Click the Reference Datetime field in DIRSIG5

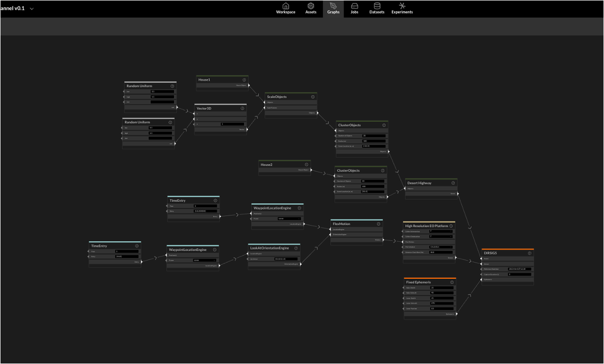click(519, 269)
